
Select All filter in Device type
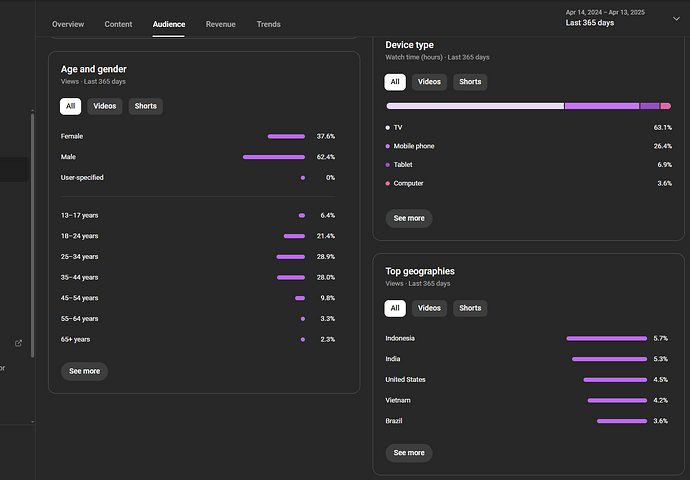(x=395, y=82)
